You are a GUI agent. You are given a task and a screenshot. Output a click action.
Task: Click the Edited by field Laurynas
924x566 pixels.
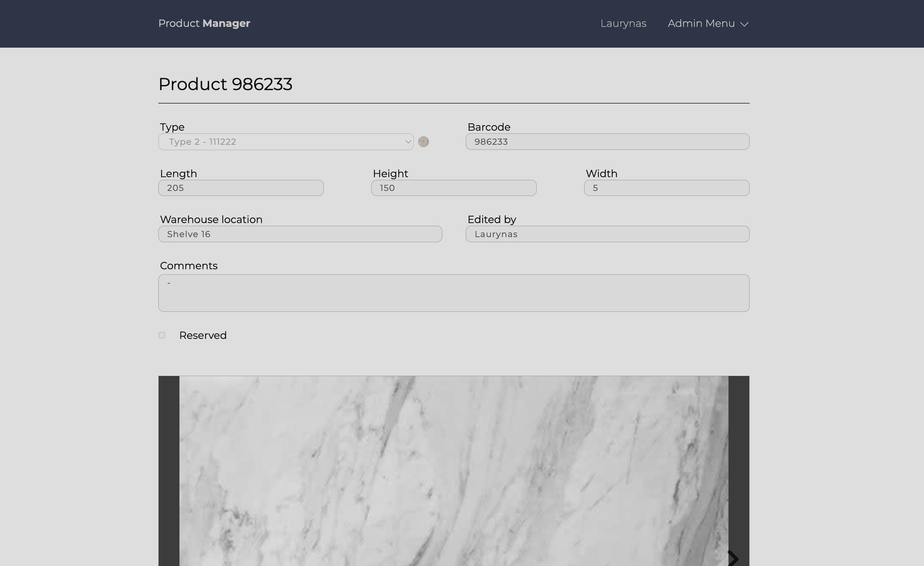click(607, 234)
